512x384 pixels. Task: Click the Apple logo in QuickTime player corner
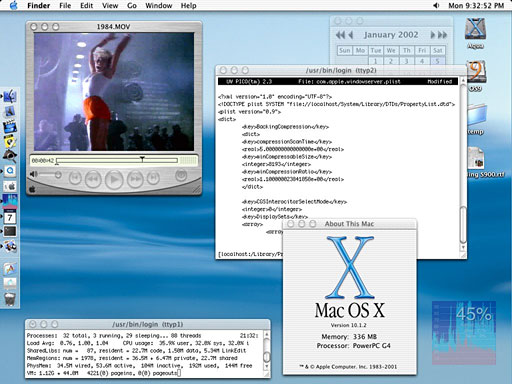32,189
